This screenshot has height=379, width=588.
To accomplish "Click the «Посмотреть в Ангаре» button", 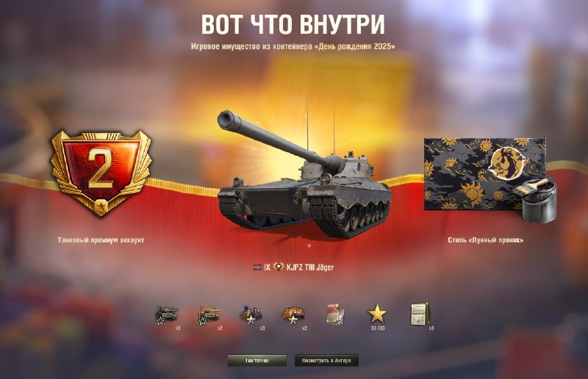I will pos(326,361).
